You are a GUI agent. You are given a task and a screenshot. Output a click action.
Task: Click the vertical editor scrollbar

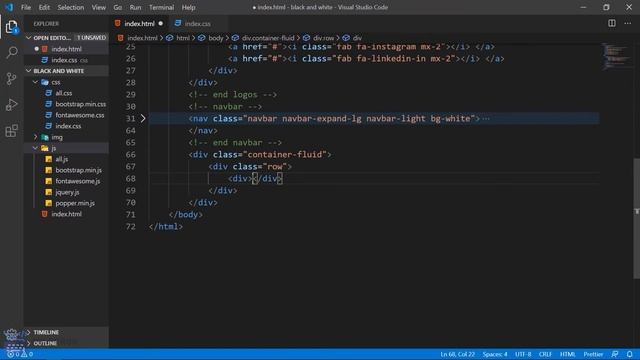636,218
